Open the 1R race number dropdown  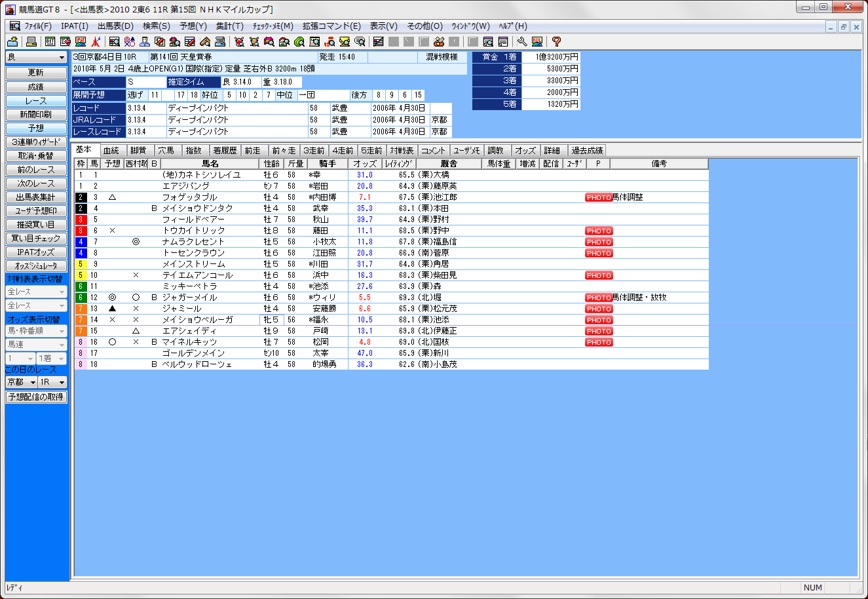pyautogui.click(x=52, y=382)
